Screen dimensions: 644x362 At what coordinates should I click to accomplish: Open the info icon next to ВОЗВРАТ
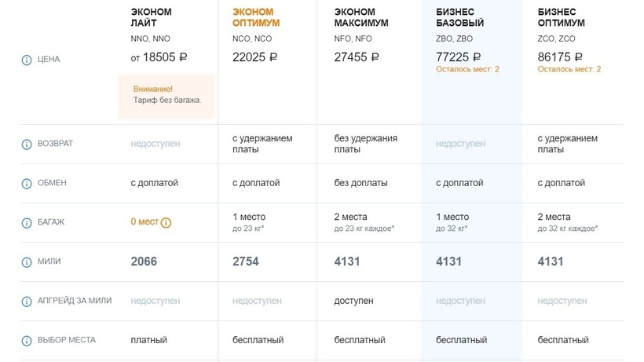pyautogui.click(x=26, y=144)
